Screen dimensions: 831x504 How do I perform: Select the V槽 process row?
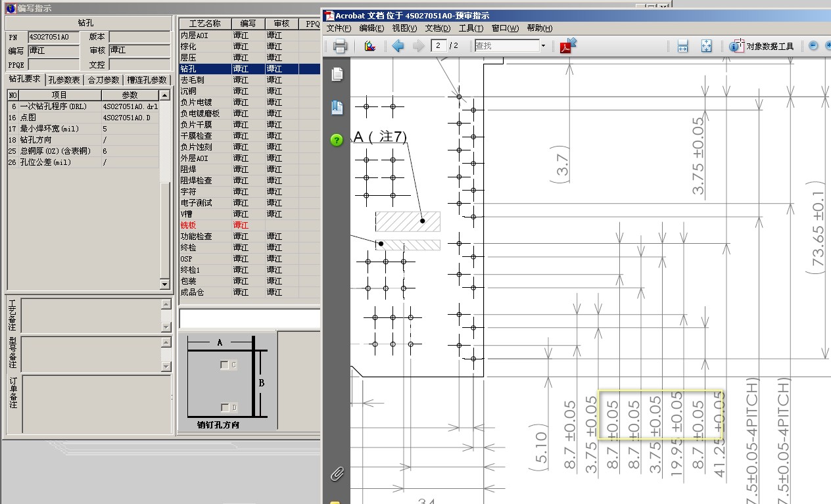249,214
